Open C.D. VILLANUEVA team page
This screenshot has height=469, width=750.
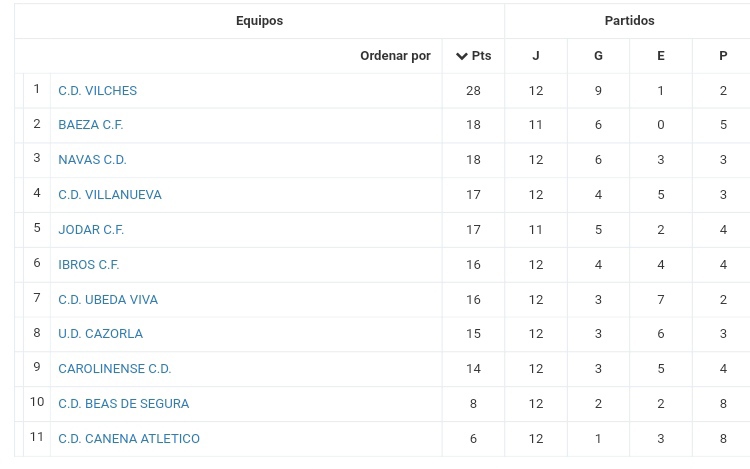tap(110, 195)
